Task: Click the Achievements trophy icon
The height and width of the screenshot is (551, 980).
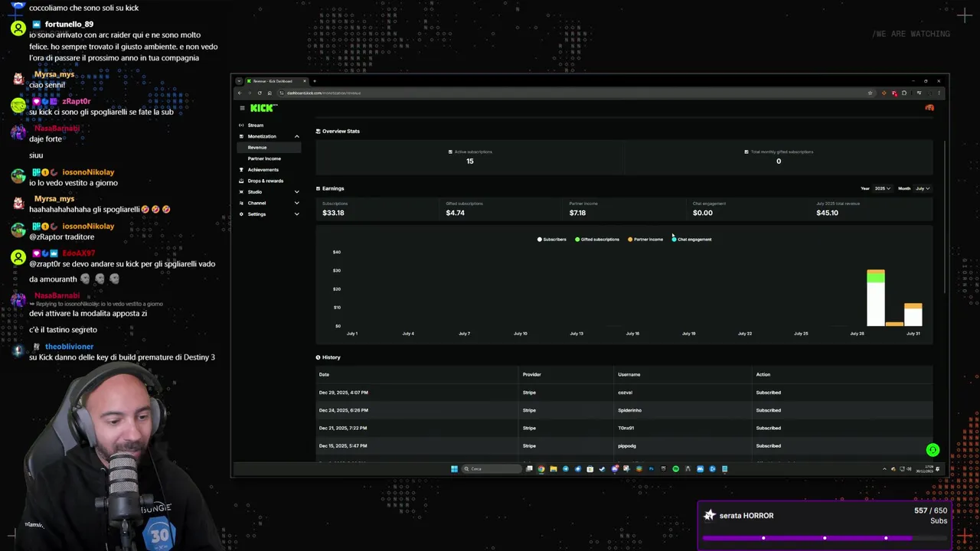Action: tap(241, 170)
